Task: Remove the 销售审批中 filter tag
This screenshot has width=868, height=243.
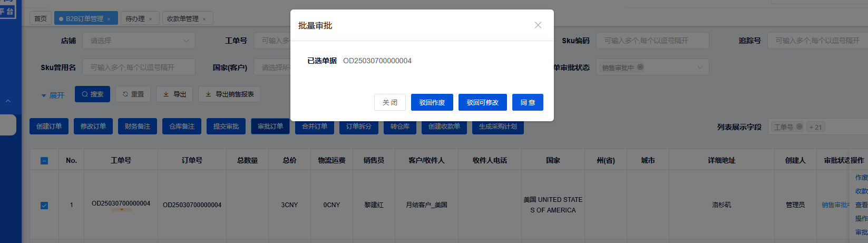Action: point(640,67)
